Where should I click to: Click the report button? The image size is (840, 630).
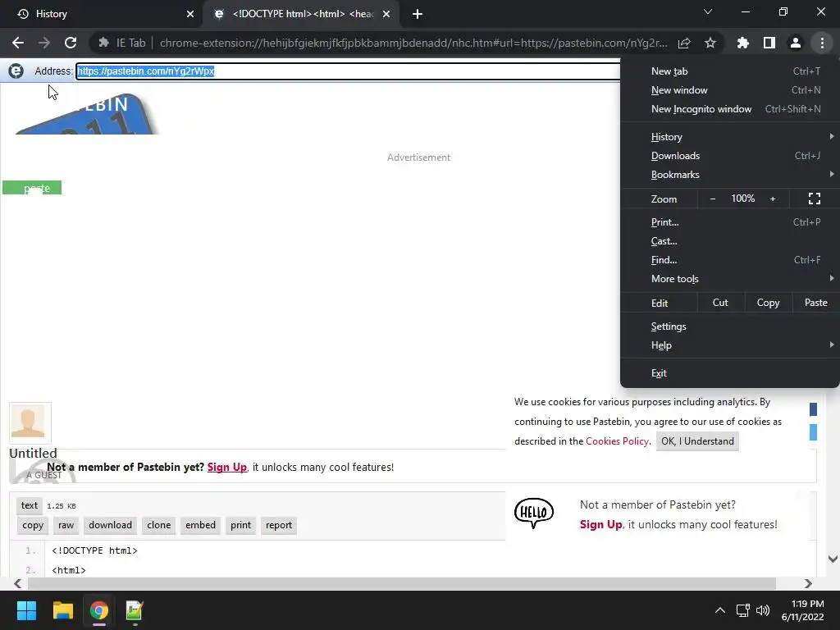tap(279, 525)
